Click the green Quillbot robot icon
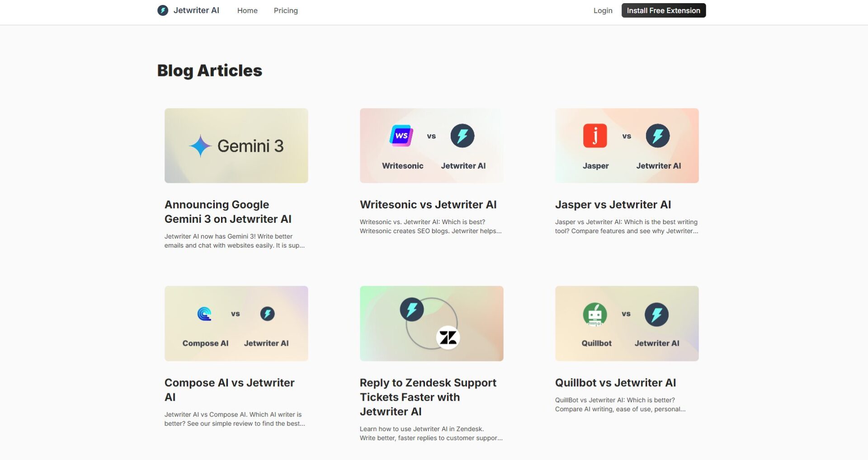Viewport: 868px width, 460px height. (595, 314)
